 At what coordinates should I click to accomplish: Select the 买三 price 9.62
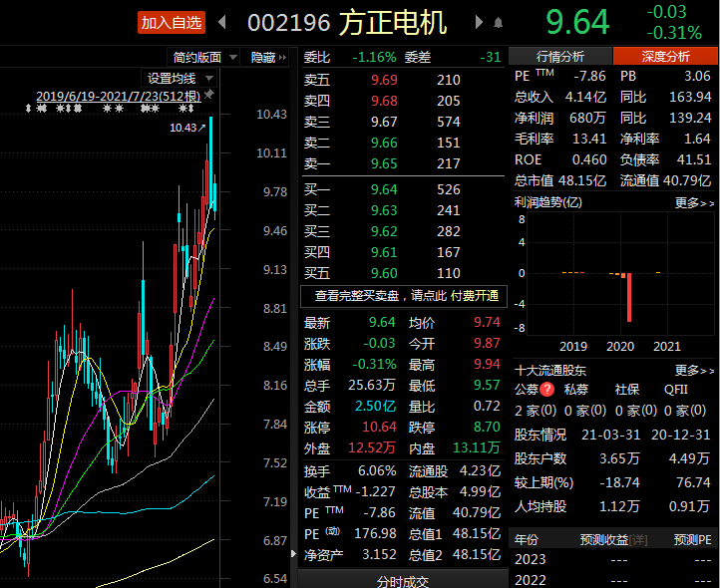click(384, 231)
